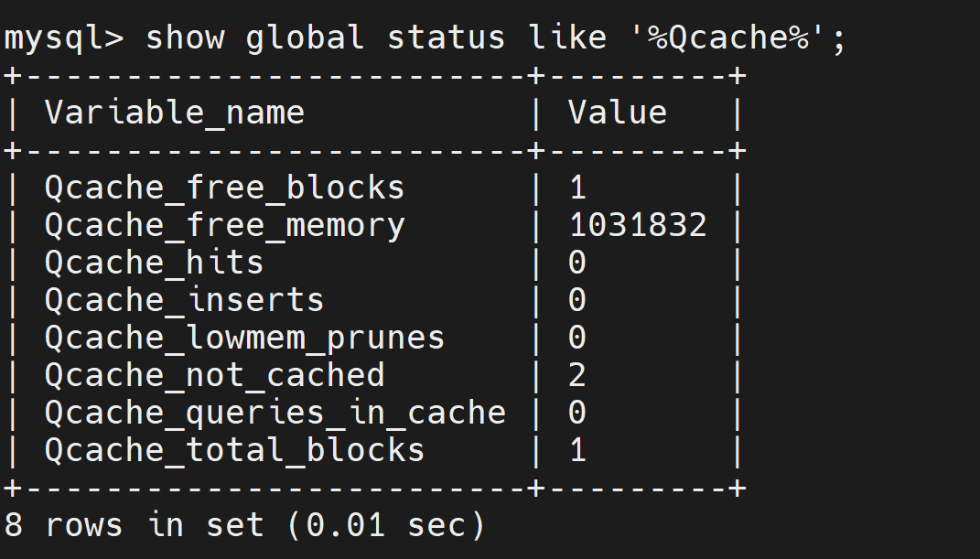Click the value of Qcache_not_cached

coord(577,376)
